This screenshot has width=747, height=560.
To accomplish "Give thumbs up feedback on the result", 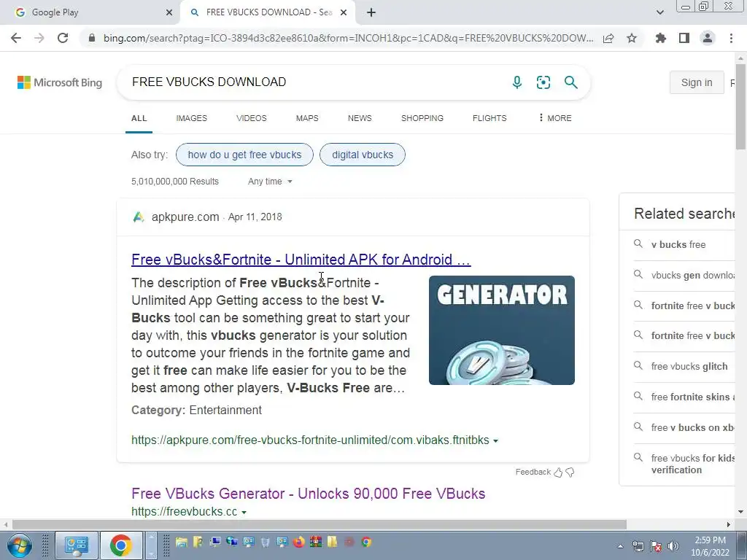I will pos(558,472).
